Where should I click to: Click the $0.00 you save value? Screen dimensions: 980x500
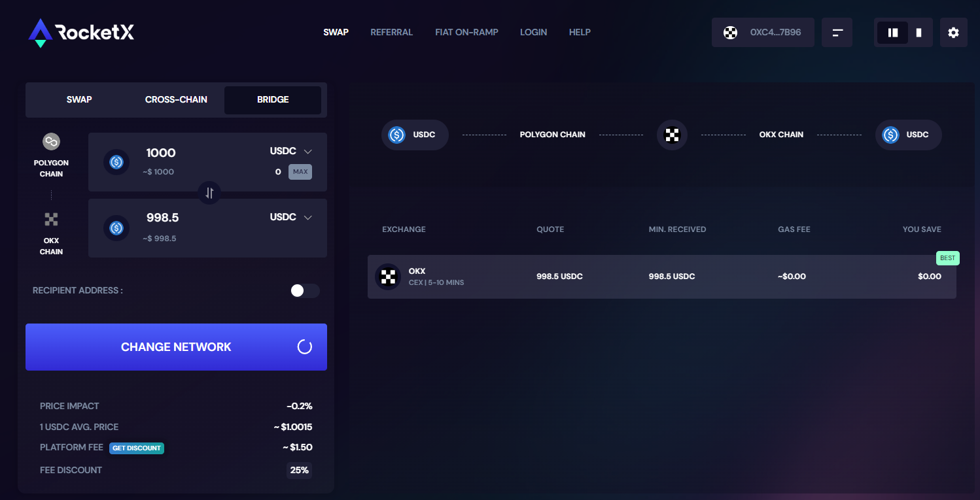[x=930, y=276]
